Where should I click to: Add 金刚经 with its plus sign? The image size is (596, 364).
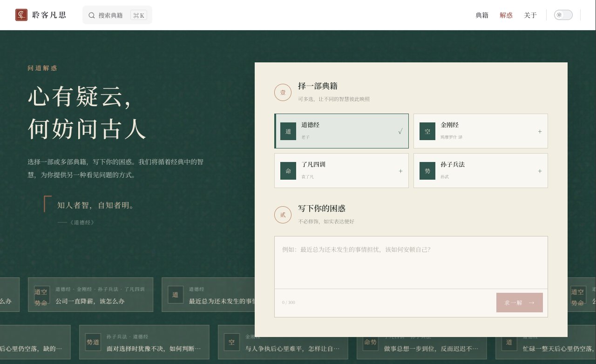pos(540,131)
